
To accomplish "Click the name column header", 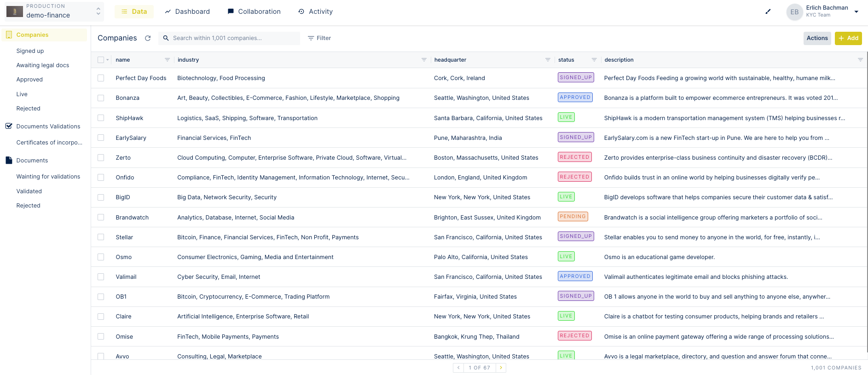I will (x=123, y=60).
